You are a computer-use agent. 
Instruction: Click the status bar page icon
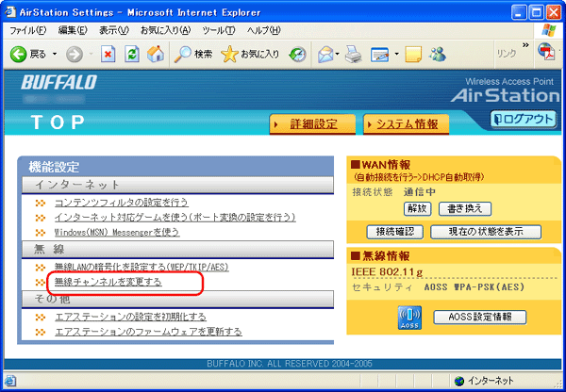pyautogui.click(x=10, y=381)
